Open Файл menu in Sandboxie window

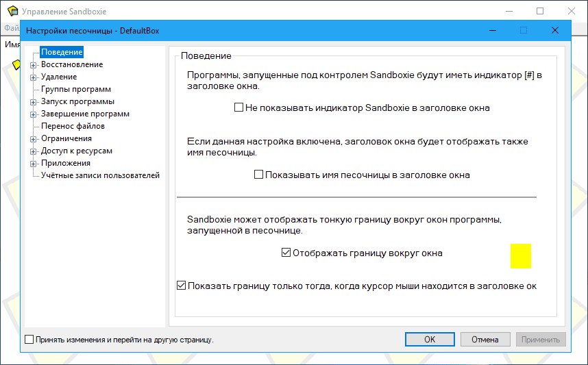[12, 28]
